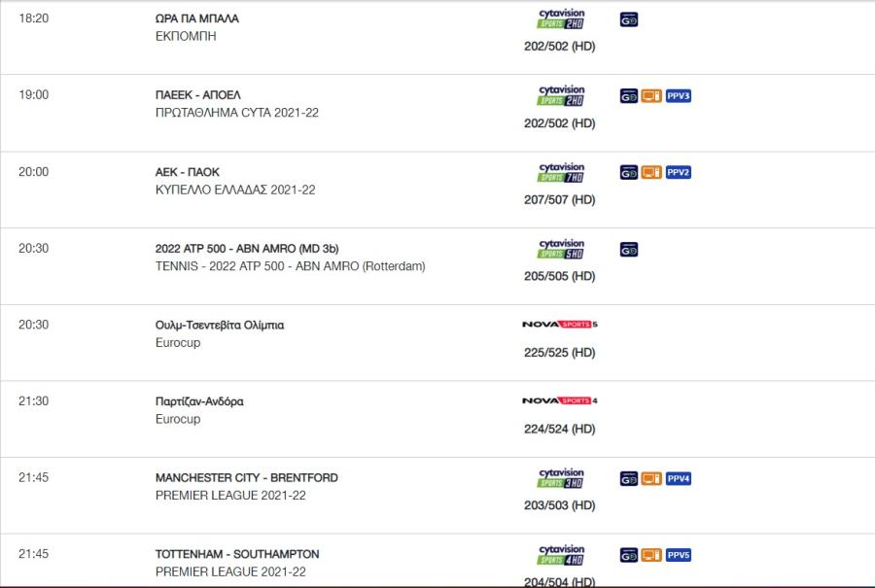Click the Go icon for ATP 500 ABN AMRO
Screen dimensions: 875x588
(629, 250)
